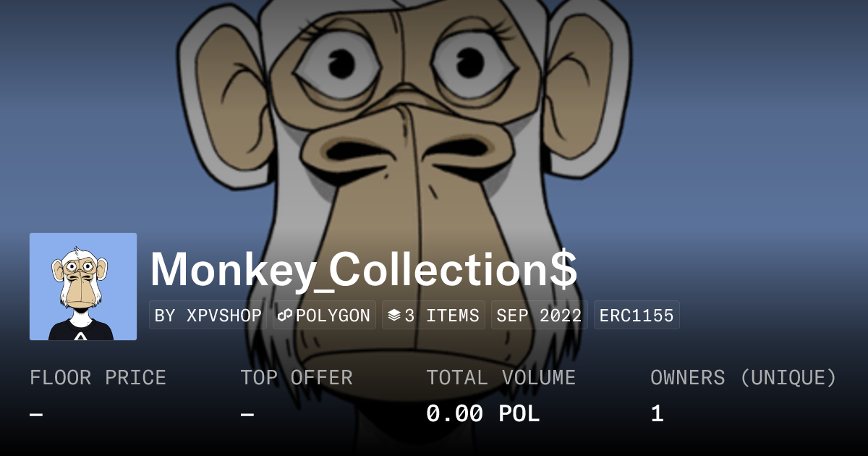The width and height of the screenshot is (868, 456).
Task: Click the Polygon chain logo icon
Action: [x=285, y=316]
